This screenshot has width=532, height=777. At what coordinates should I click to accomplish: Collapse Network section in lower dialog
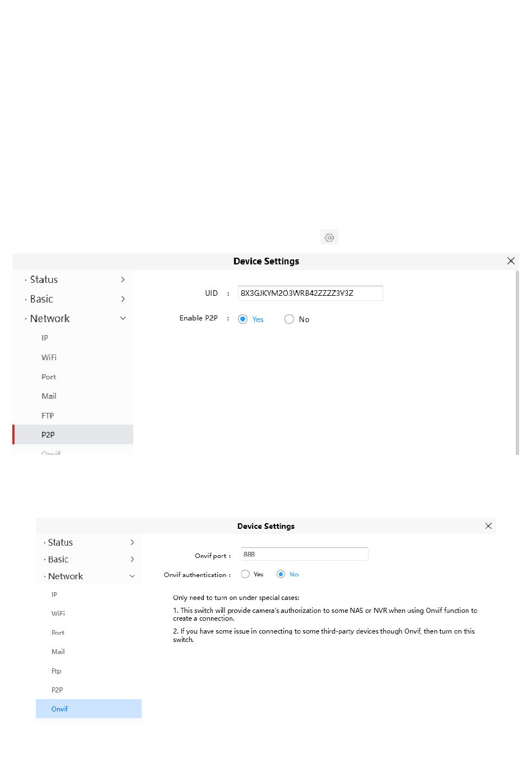point(132,576)
